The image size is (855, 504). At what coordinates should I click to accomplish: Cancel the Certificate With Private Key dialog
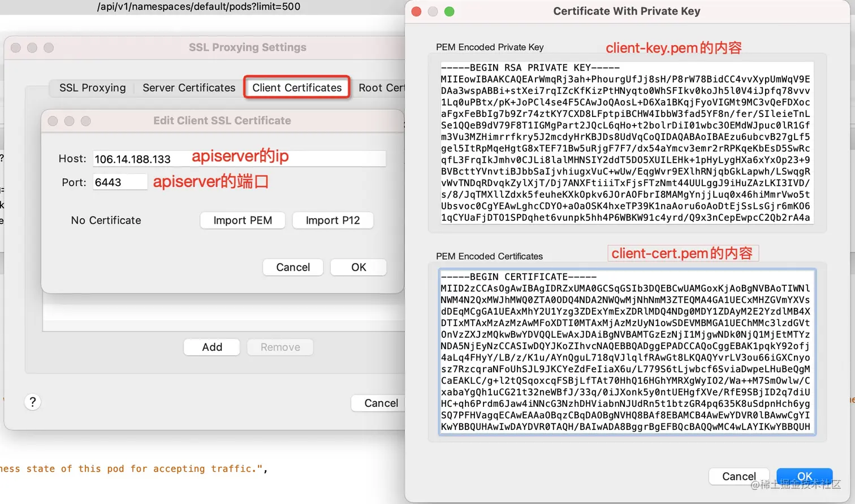click(x=739, y=476)
